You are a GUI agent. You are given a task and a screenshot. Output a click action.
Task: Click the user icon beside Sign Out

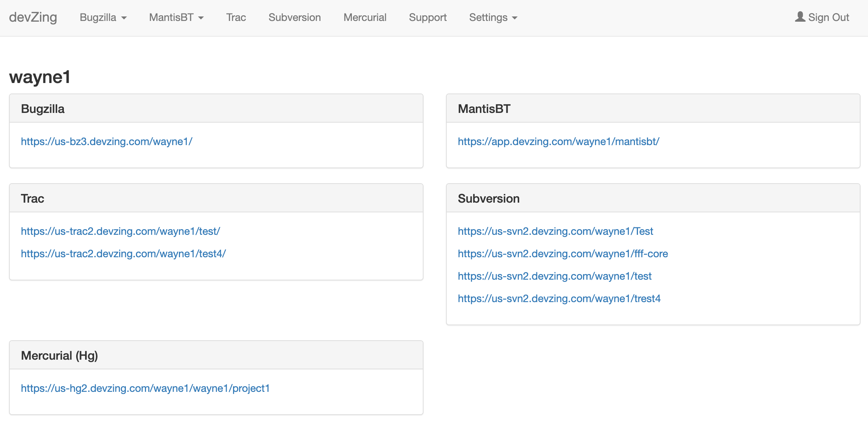800,17
